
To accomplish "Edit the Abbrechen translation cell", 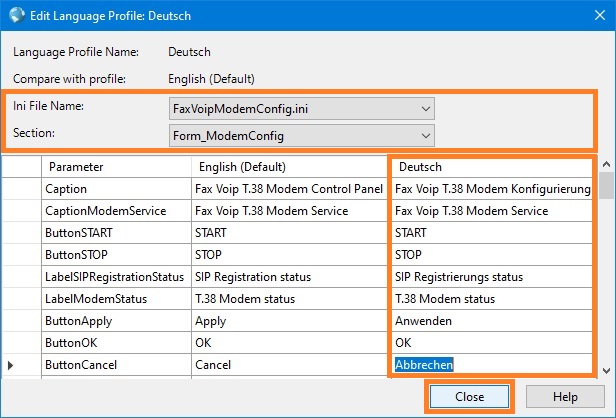I will point(492,365).
